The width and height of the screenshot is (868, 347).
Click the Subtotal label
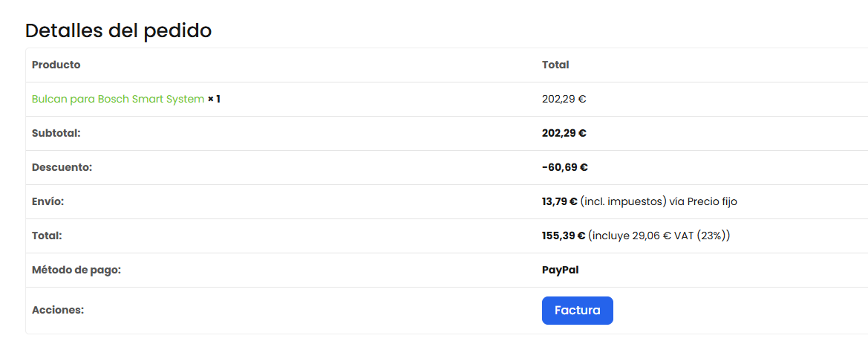click(56, 134)
